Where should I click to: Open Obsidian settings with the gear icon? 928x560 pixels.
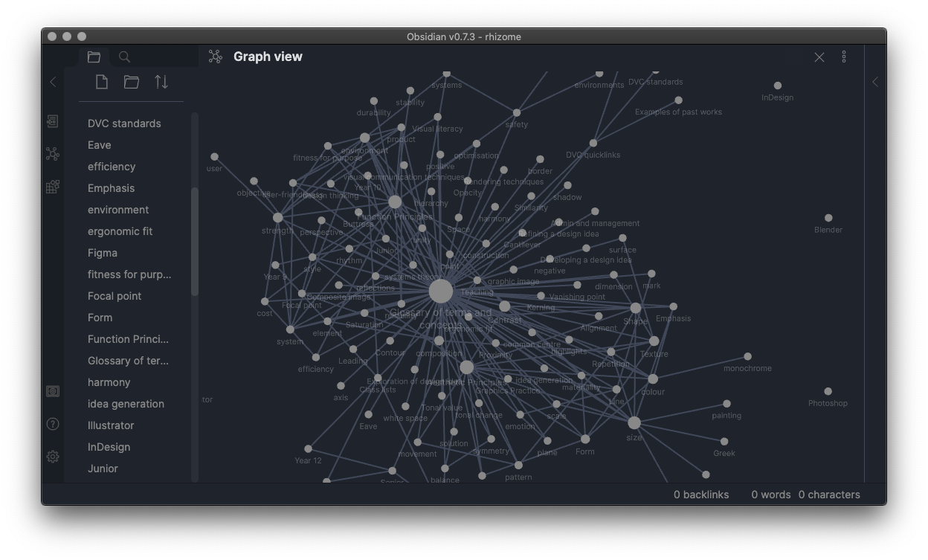[x=52, y=456]
